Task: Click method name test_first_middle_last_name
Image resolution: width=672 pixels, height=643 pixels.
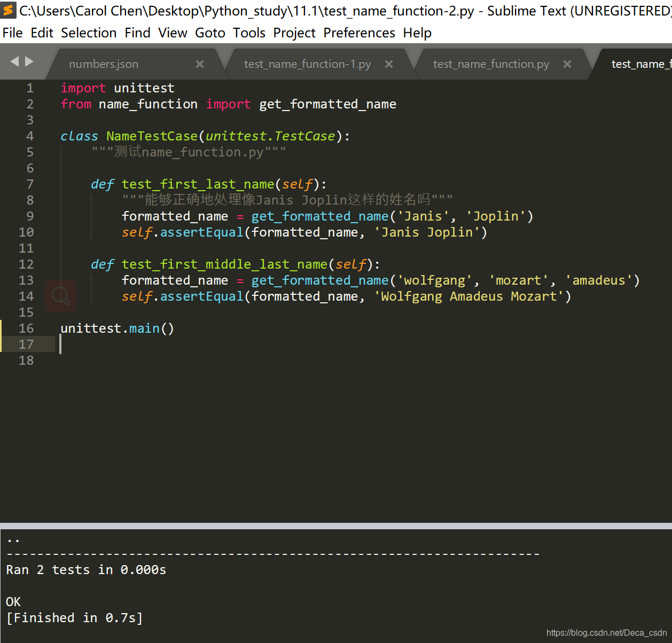Action: point(224,264)
